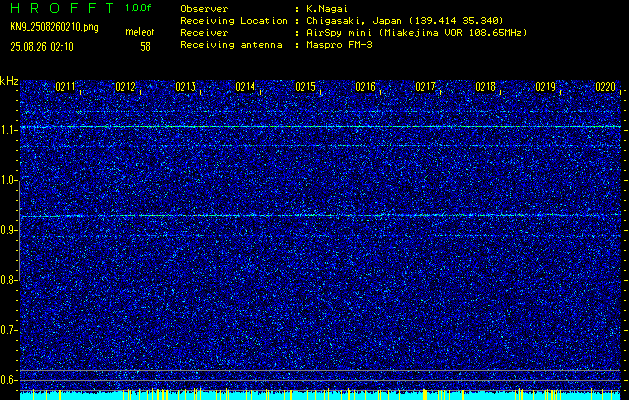629x400 pixels.
Task: Click the 0217 time marker
Action: (x=425, y=87)
